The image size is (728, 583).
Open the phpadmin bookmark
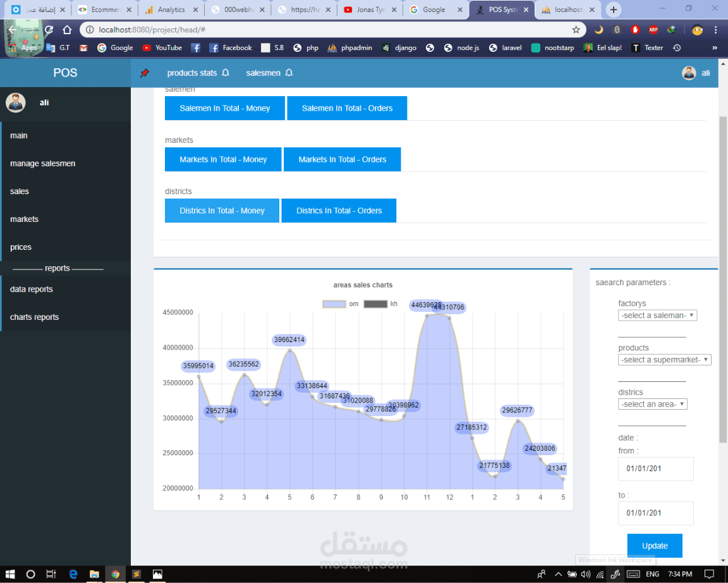point(350,48)
